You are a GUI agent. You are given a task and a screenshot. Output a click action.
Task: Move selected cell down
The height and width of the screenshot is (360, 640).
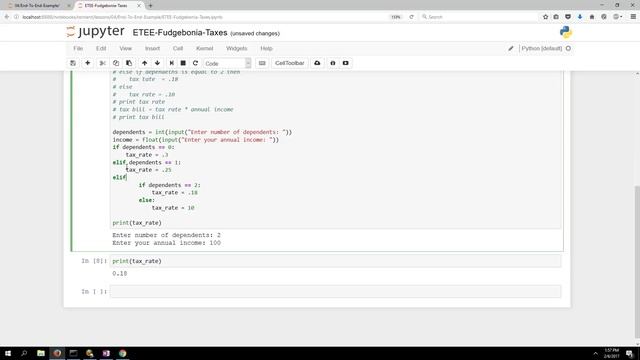pyautogui.click(x=158, y=63)
